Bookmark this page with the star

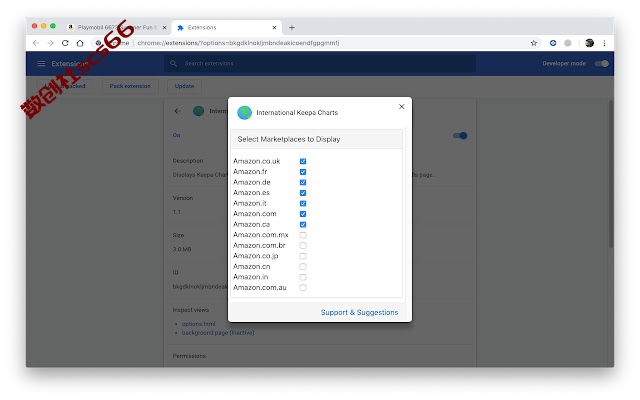(533, 43)
